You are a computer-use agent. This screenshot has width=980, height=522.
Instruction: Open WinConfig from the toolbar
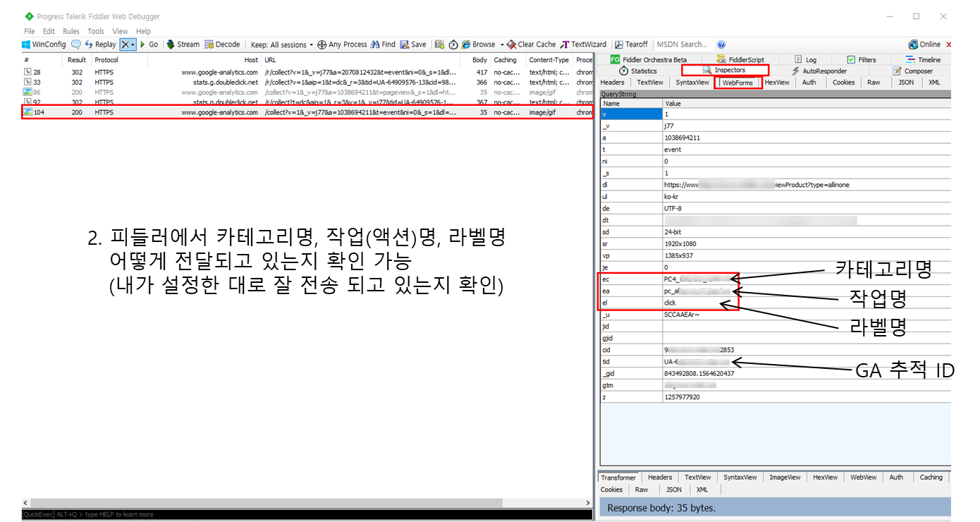(x=44, y=44)
